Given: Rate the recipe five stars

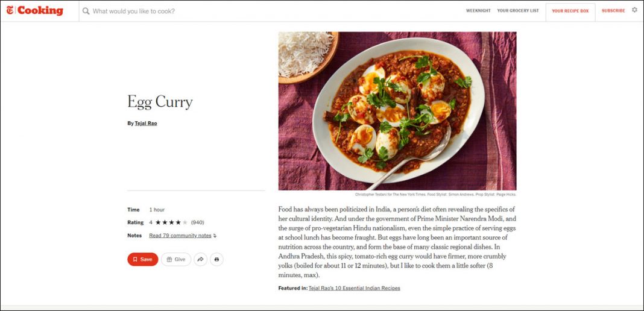Looking at the screenshot, I should coord(185,222).
